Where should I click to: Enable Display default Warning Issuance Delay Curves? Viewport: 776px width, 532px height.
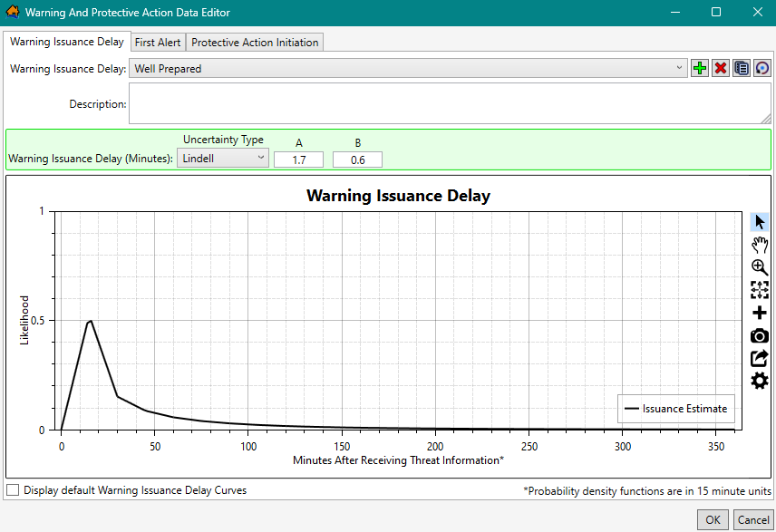[x=13, y=489]
